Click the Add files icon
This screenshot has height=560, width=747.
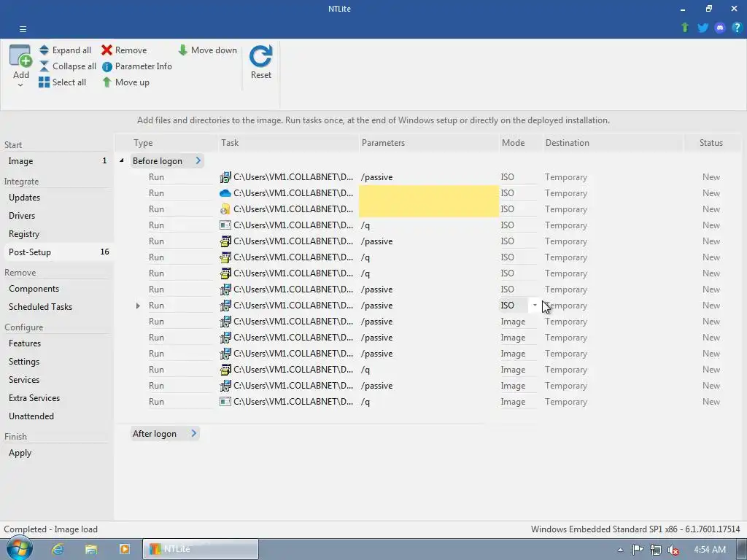click(21, 56)
